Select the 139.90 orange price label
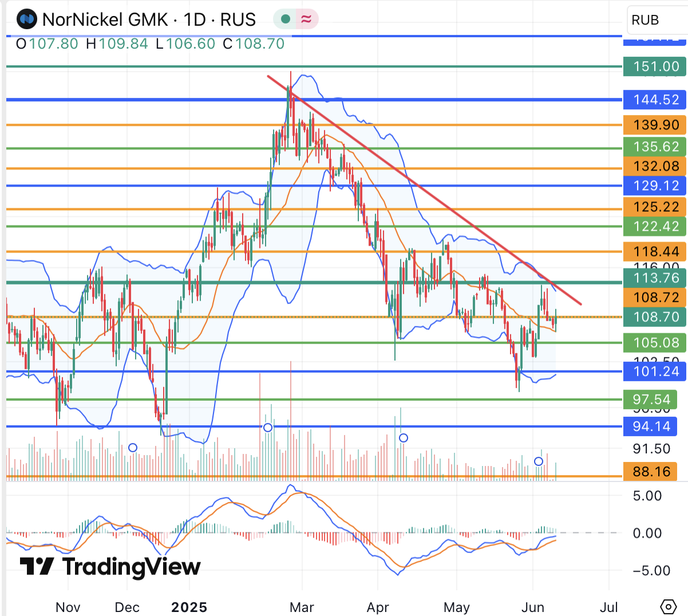This screenshot has height=616, width=688. click(x=655, y=125)
